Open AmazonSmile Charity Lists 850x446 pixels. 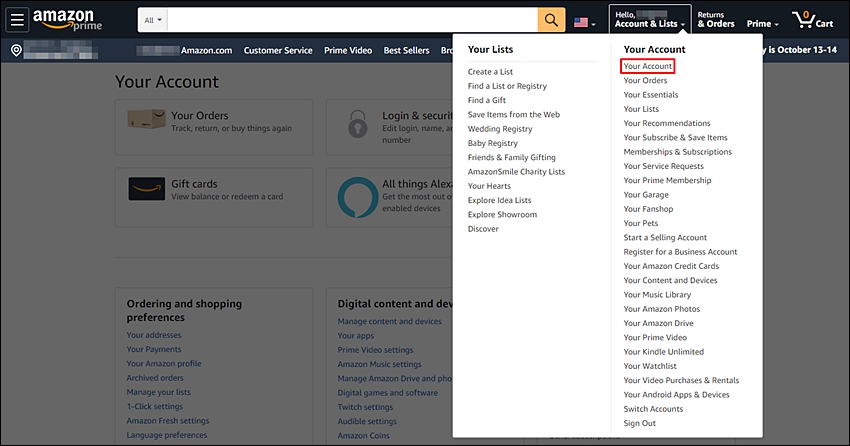click(x=516, y=172)
